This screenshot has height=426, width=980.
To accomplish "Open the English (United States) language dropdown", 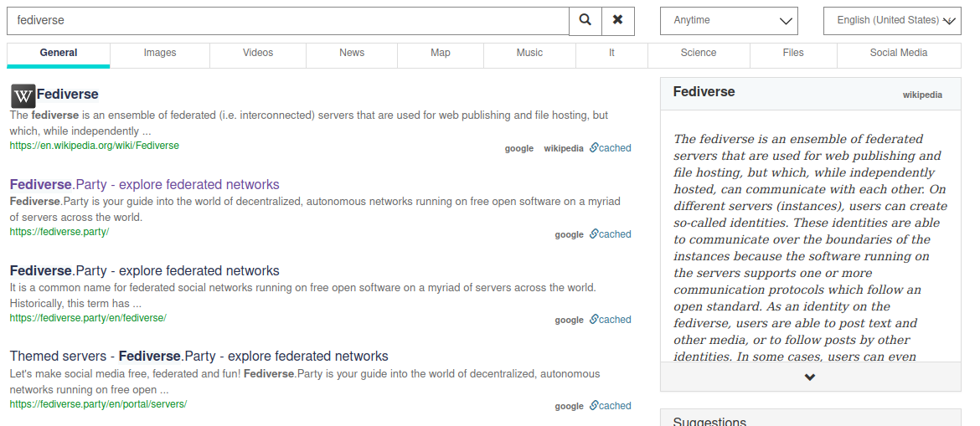I will pos(892,21).
